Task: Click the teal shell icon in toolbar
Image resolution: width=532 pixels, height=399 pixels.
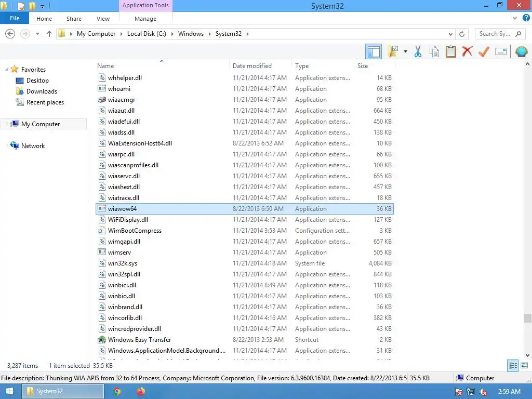Action: pyautogui.click(x=521, y=51)
